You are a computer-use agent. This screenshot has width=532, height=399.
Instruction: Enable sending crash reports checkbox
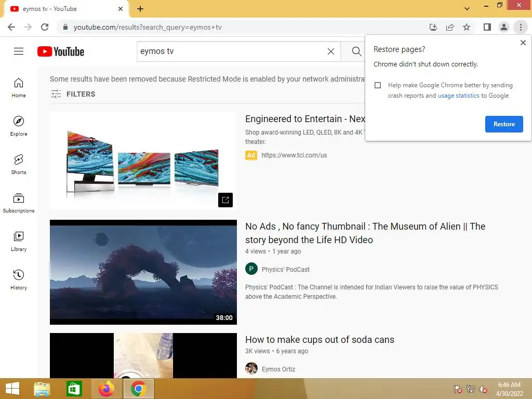[378, 85]
